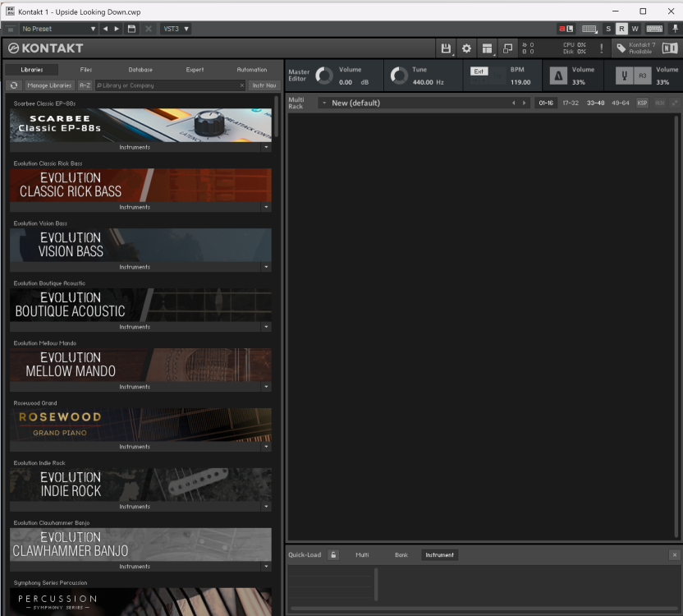Select the Bank tab in Quick-Load
The image size is (683, 616).
pos(401,555)
